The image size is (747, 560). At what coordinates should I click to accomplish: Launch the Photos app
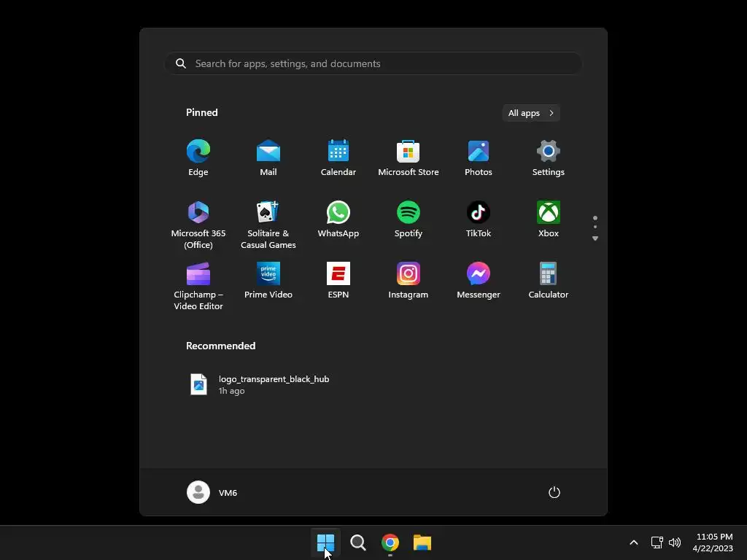(479, 158)
